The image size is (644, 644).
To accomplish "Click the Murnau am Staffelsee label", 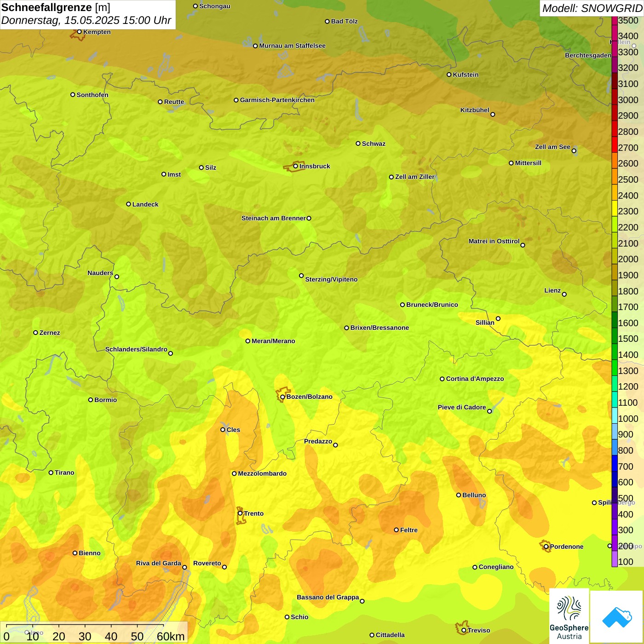I will tap(292, 46).
